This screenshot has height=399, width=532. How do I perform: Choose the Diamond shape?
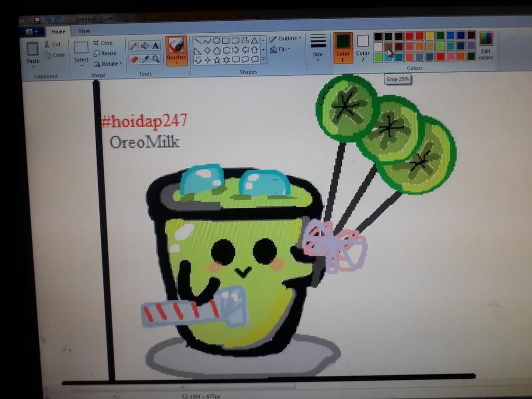click(x=207, y=51)
